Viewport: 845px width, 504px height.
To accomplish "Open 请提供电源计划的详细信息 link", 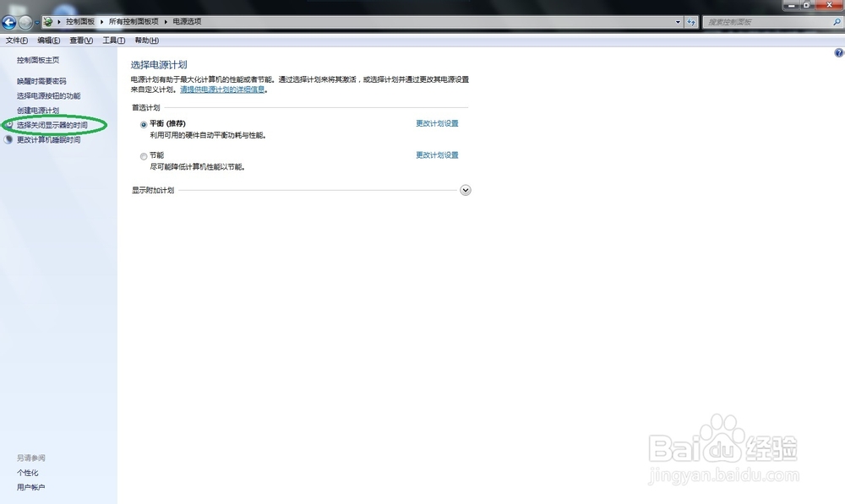I will pos(222,89).
